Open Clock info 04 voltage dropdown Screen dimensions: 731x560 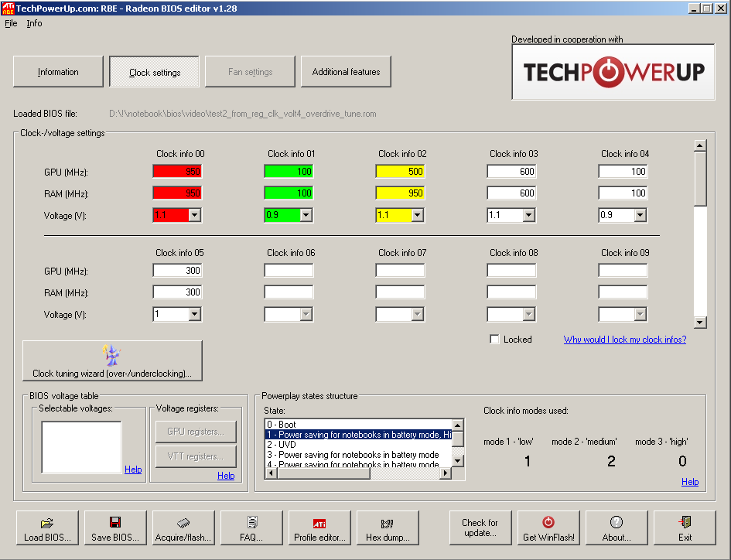point(640,215)
